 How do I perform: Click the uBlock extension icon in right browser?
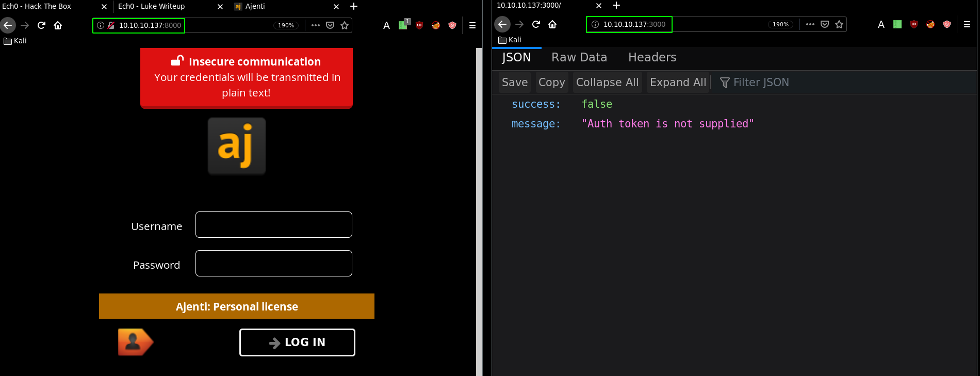pos(914,24)
